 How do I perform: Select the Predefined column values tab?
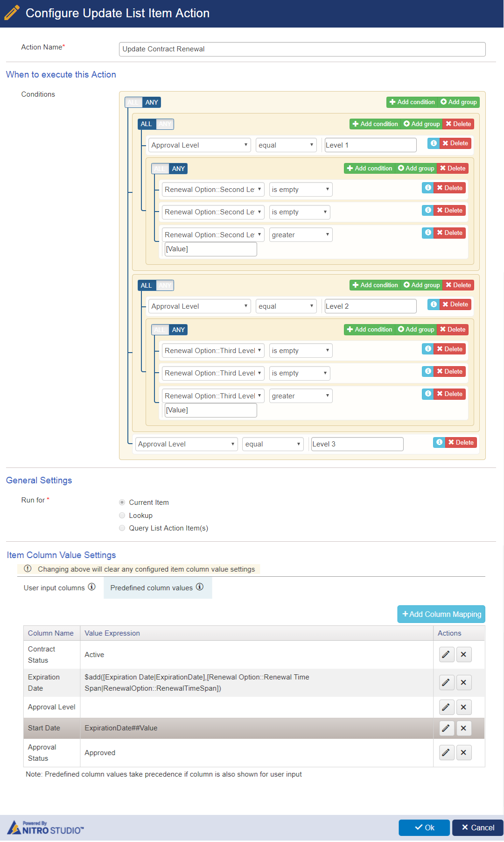(x=152, y=588)
